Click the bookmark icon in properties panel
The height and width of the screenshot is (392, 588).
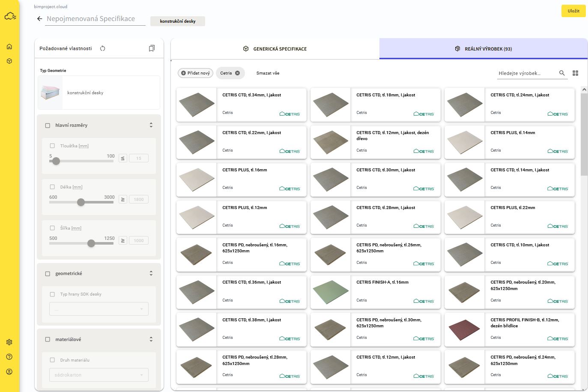(152, 48)
